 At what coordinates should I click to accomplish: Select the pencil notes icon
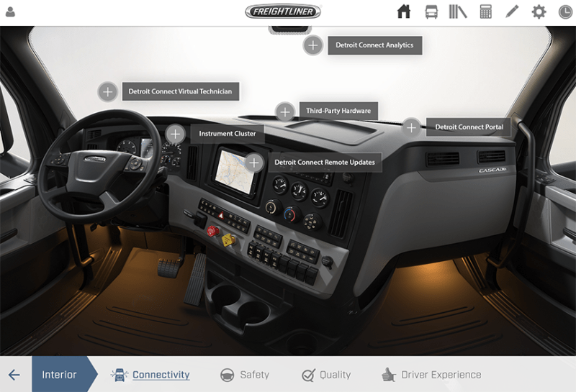coord(512,12)
